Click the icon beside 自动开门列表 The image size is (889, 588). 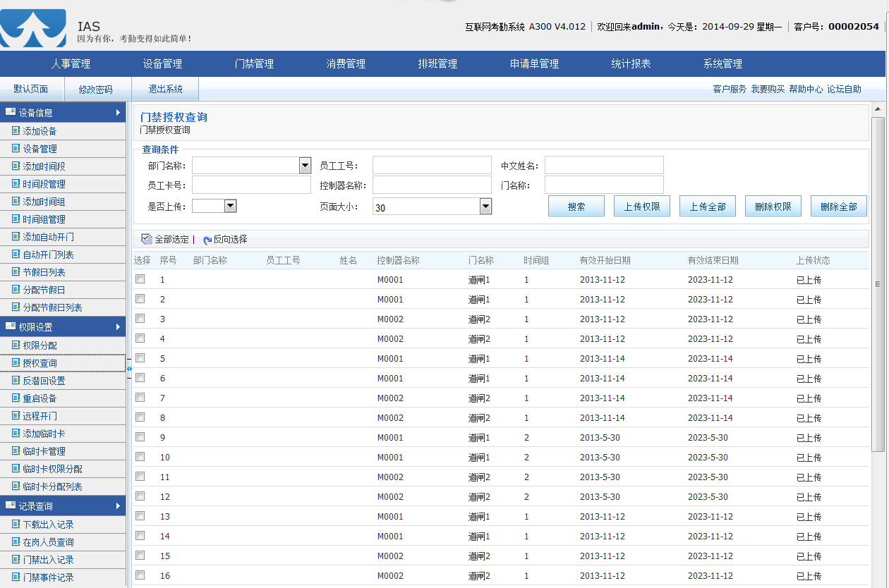[x=16, y=254]
